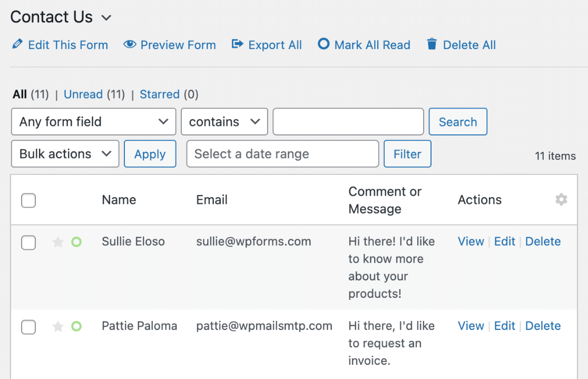The image size is (588, 379).
Task: Toggle read status circle for Pattie Paloma
Action: 76,326
